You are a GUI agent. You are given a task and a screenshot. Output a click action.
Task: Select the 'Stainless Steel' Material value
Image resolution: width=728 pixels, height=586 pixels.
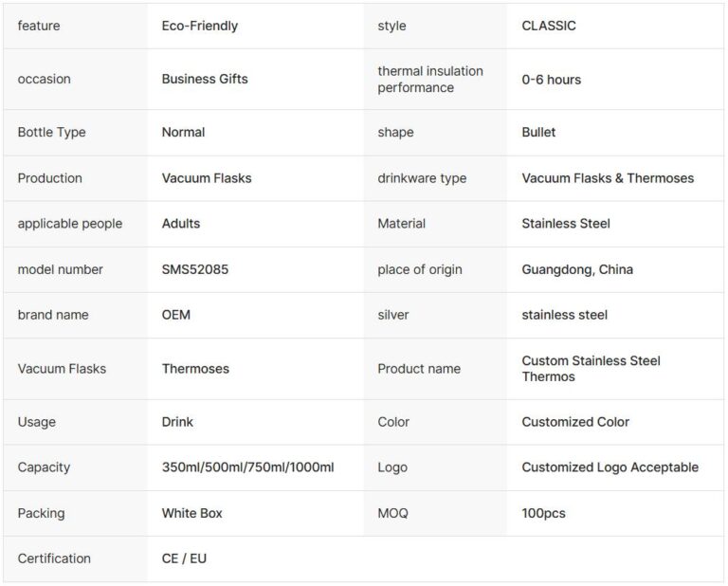click(x=566, y=224)
